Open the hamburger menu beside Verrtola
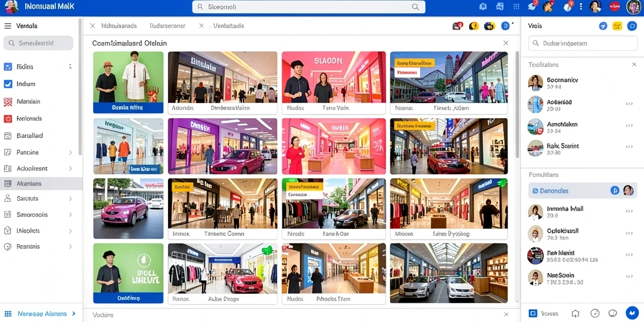 8,26
